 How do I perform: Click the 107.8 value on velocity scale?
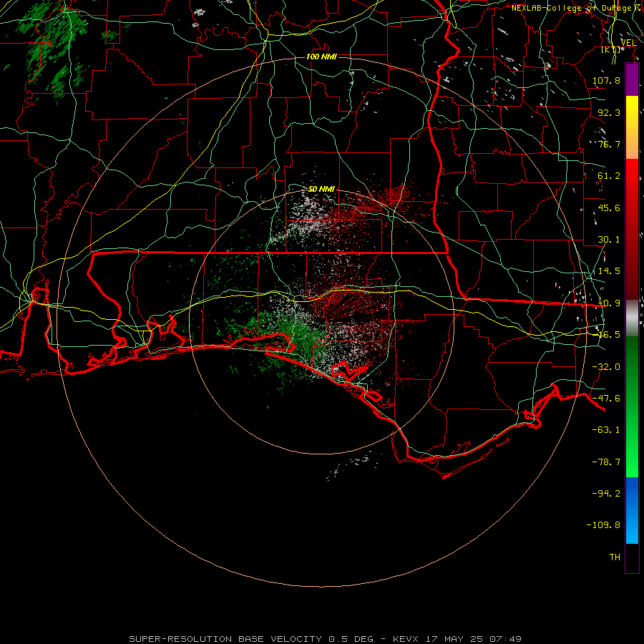pos(606,80)
